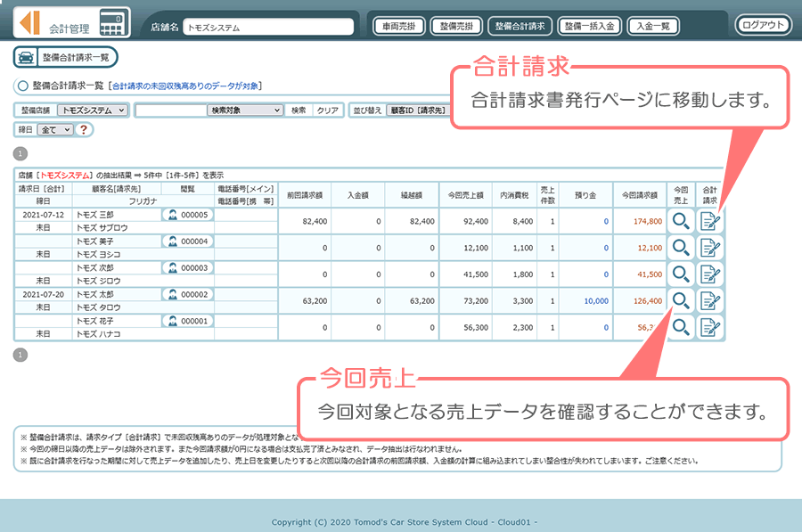Click customer name トモズ 美子
The height and width of the screenshot is (532, 802).
[95, 241]
